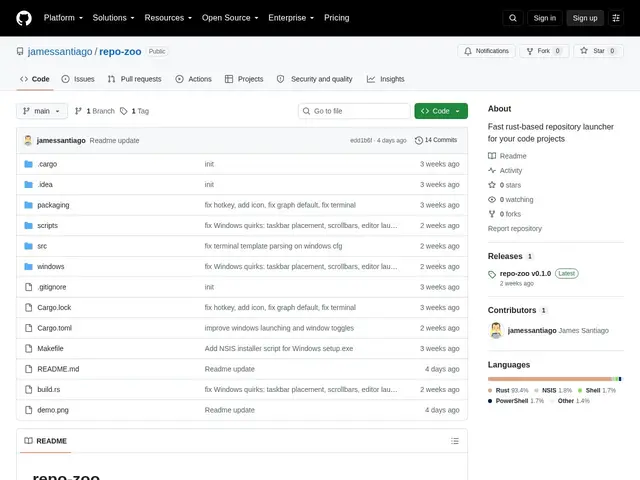Click the src folder icon
The image size is (640, 480).
click(28, 246)
